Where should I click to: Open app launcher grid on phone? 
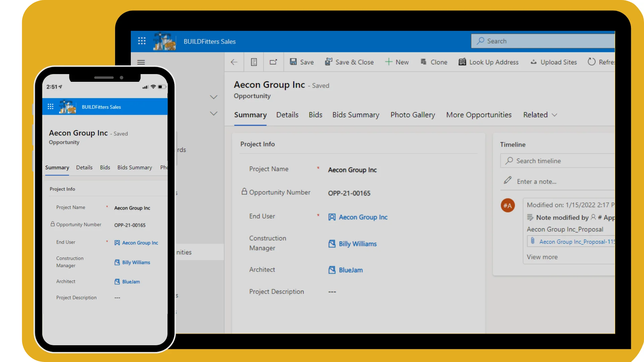click(51, 107)
